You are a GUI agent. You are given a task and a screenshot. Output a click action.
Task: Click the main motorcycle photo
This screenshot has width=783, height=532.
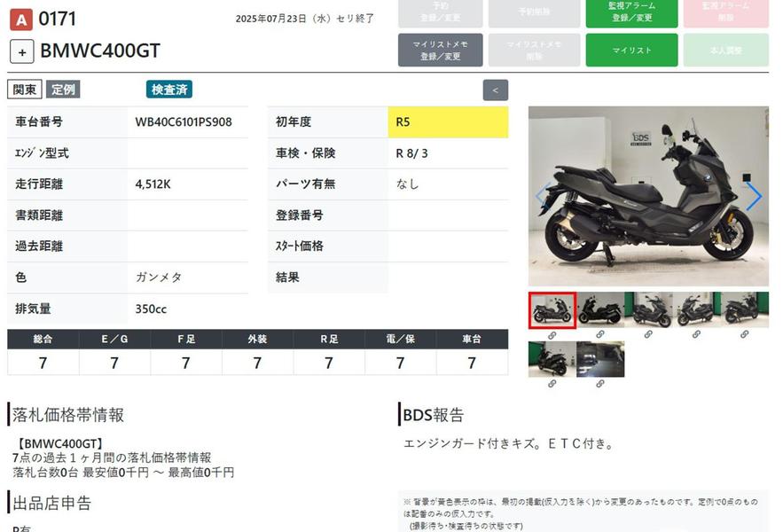tap(647, 196)
